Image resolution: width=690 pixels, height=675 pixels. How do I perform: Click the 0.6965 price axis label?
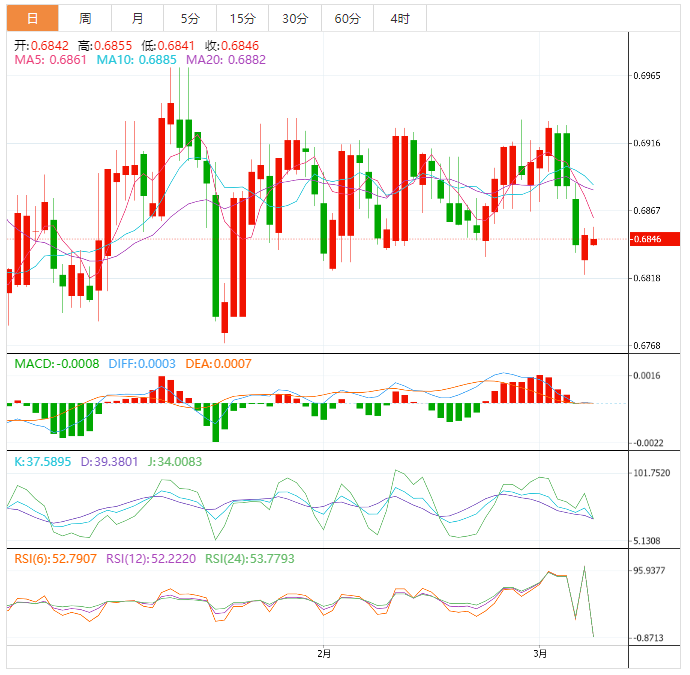pos(646,76)
